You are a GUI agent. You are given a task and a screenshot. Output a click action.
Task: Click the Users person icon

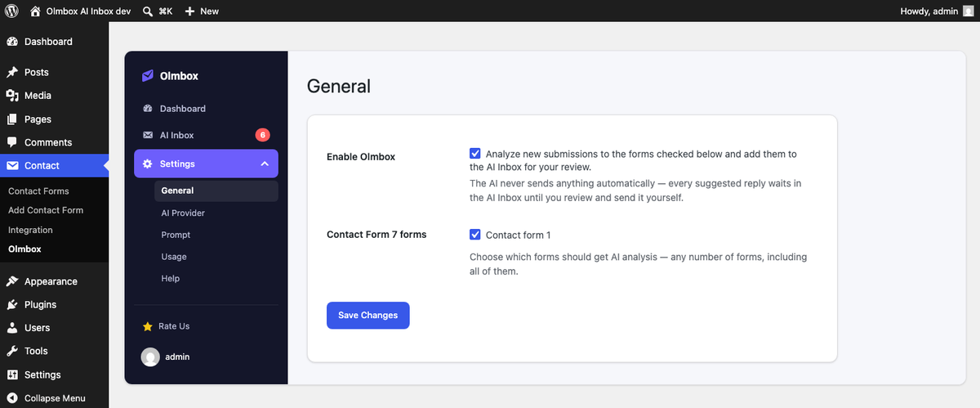(12, 328)
